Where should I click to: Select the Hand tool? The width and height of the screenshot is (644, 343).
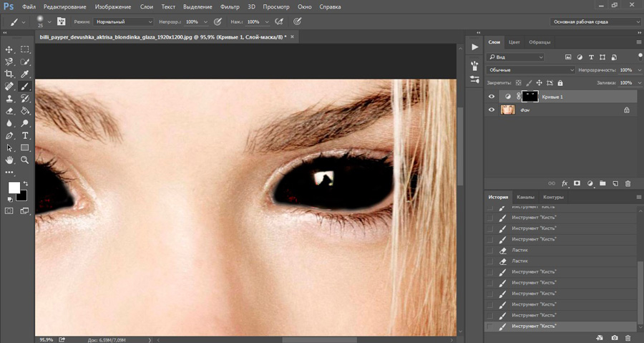(9, 160)
